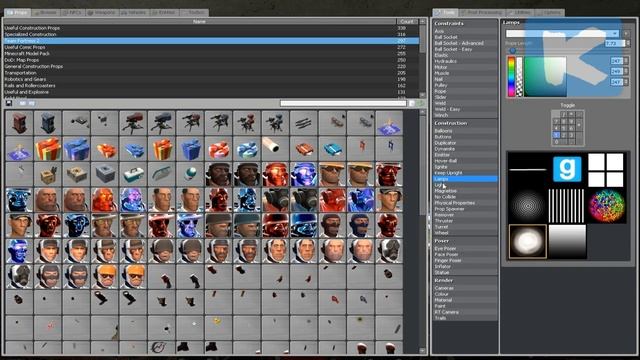
Task: Open the Post Processing tab
Action: point(482,13)
